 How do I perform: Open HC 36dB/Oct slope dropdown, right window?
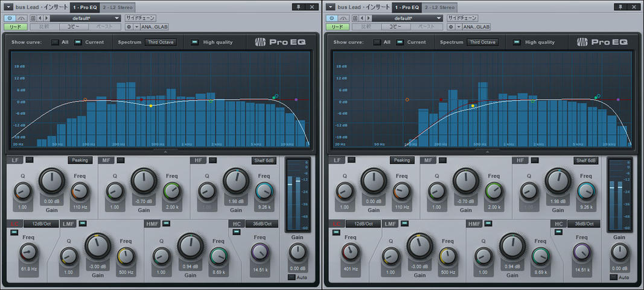point(584,224)
